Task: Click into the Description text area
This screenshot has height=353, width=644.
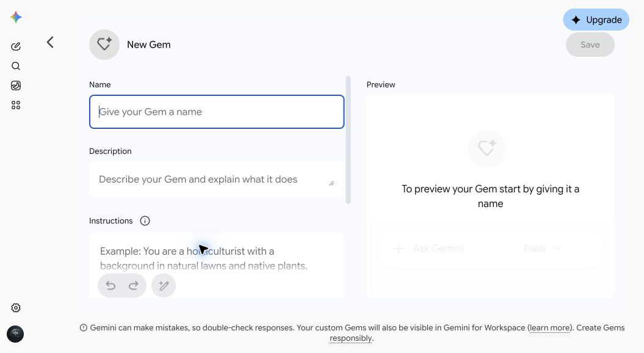Action: tap(217, 179)
